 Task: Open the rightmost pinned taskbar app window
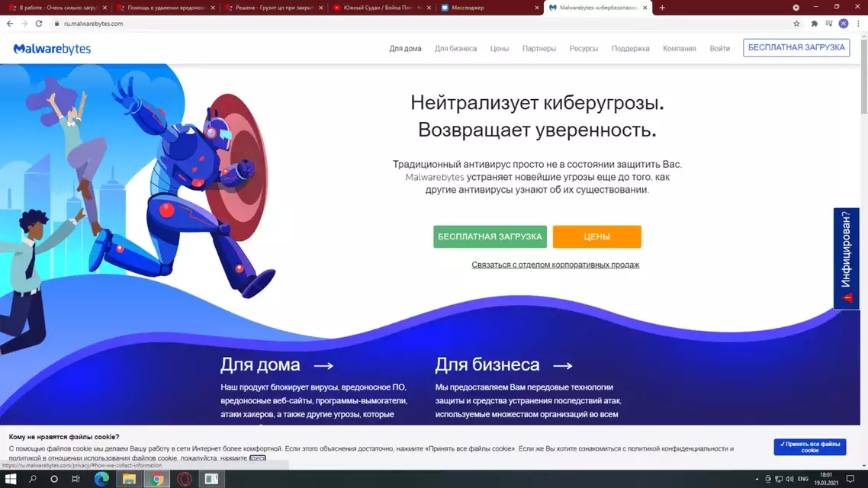coord(211,479)
